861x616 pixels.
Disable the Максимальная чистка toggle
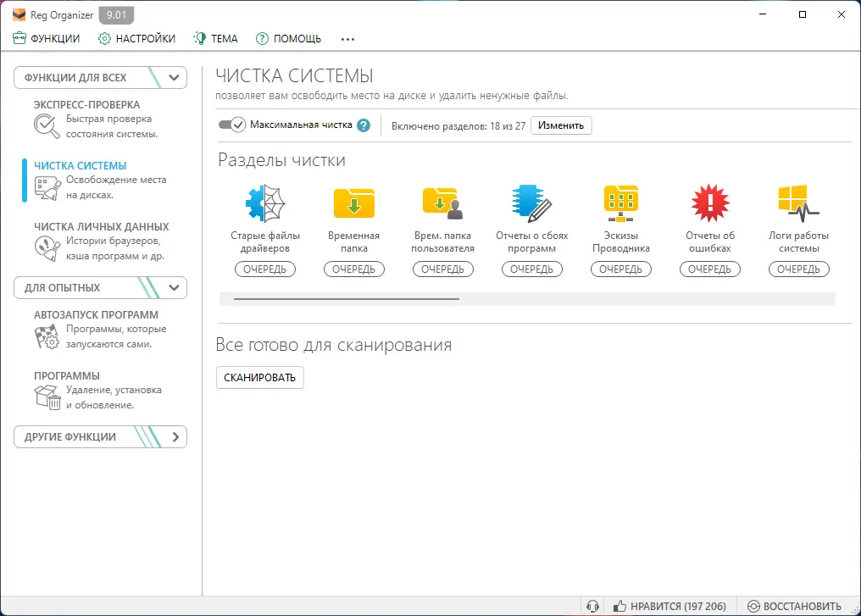click(x=230, y=123)
